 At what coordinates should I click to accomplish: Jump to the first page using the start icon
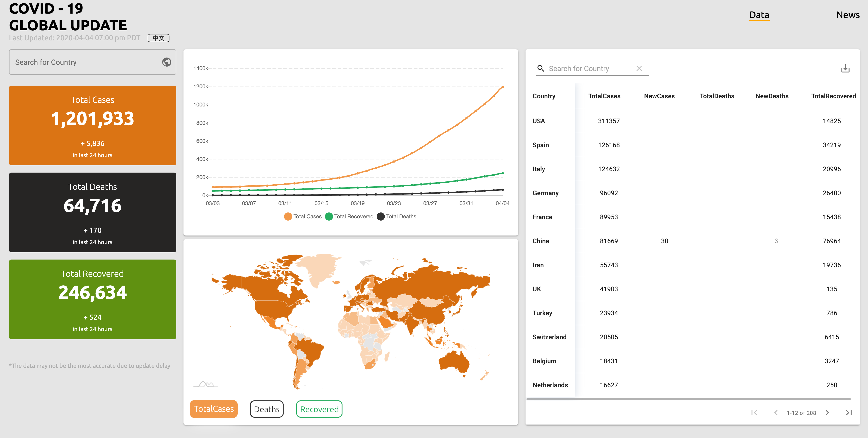(755, 412)
